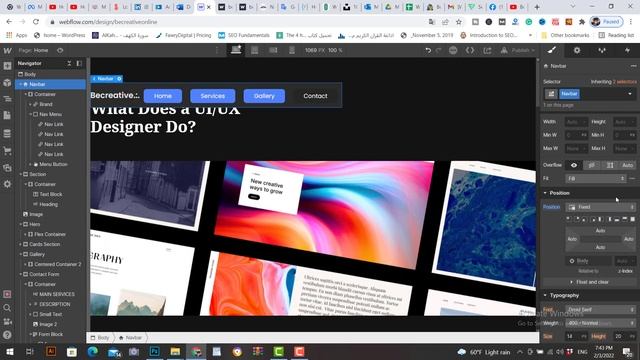Open the Style Manager tab
The height and width of the screenshot is (360, 640).
click(x=602, y=50)
